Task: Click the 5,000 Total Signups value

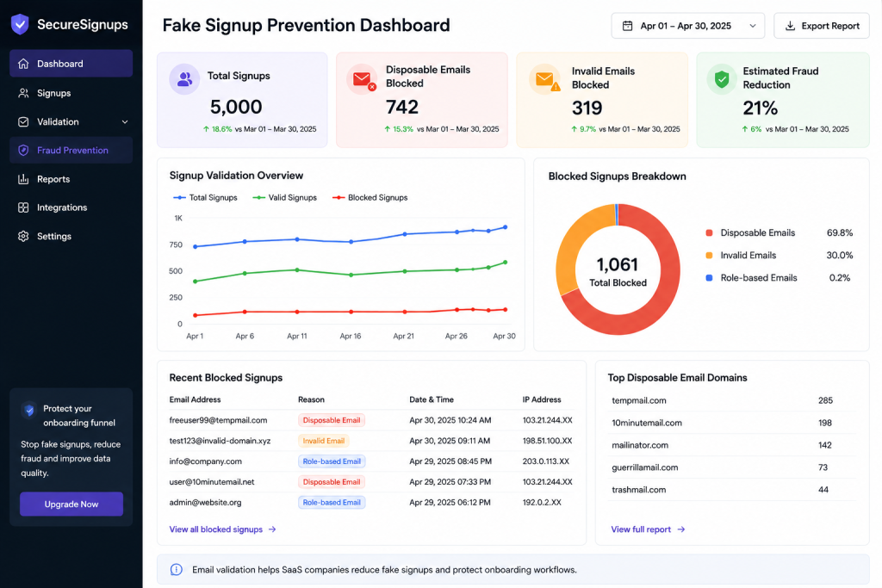Action: point(236,106)
